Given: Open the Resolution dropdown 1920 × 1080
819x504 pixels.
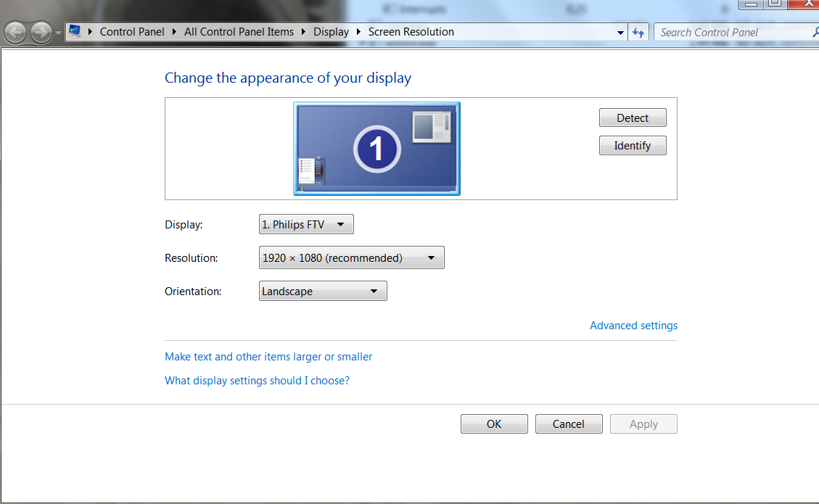Looking at the screenshot, I should [x=352, y=257].
